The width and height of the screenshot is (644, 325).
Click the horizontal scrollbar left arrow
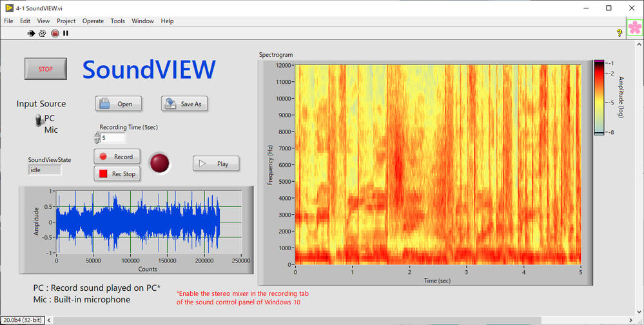point(49,320)
